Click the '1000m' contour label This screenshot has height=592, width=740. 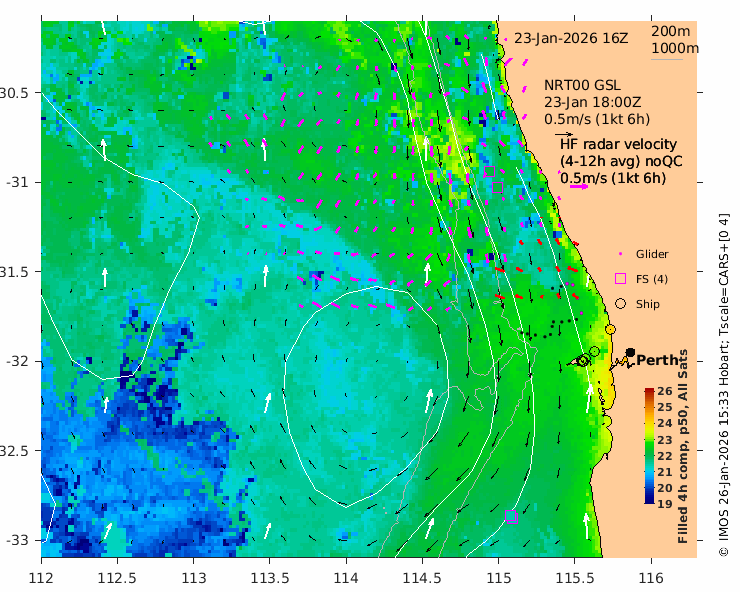point(675,48)
